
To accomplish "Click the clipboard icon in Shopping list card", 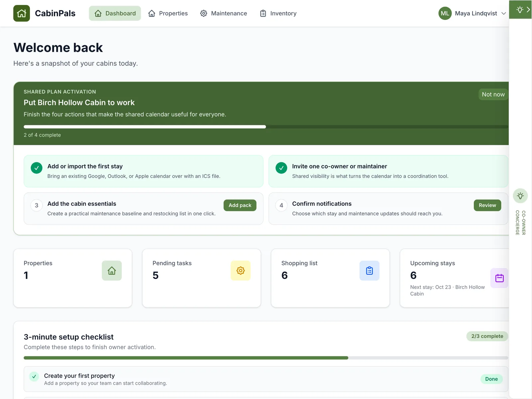I will click(x=369, y=271).
